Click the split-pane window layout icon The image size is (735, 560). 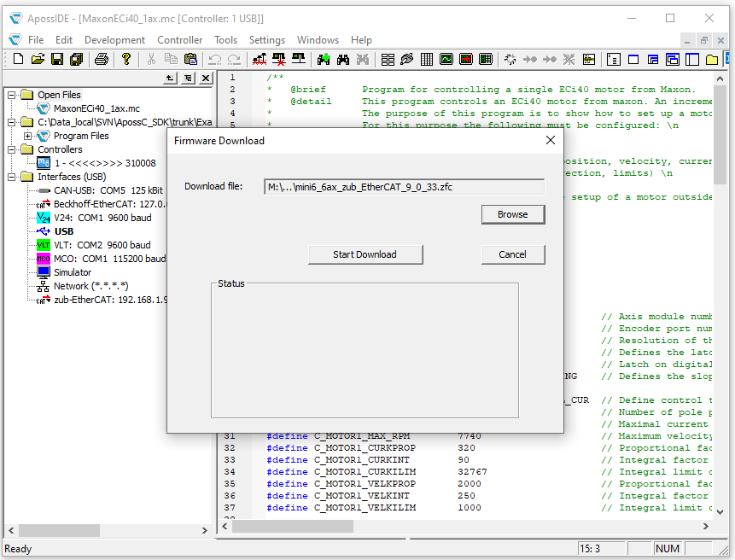pyautogui.click(x=691, y=59)
